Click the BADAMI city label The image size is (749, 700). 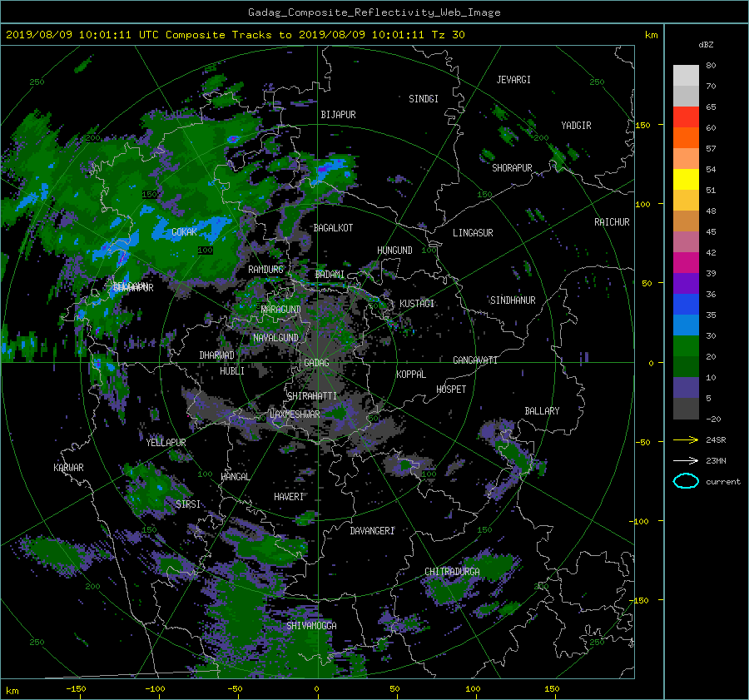pos(330,275)
